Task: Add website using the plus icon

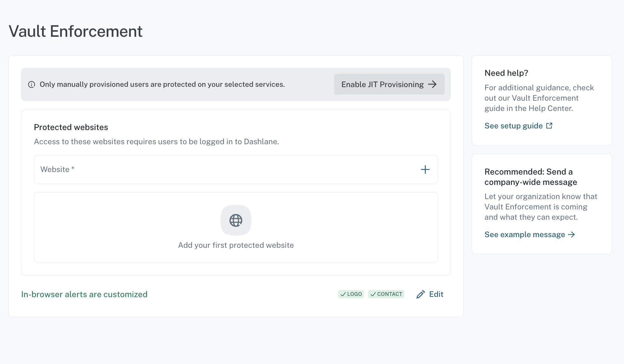Action: pos(425,169)
